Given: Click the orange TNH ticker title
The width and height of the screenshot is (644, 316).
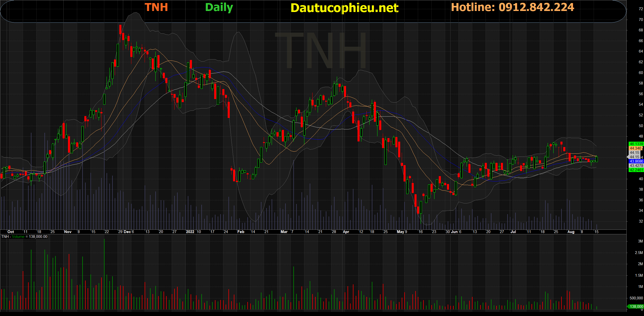Looking at the screenshot, I should point(156,7).
